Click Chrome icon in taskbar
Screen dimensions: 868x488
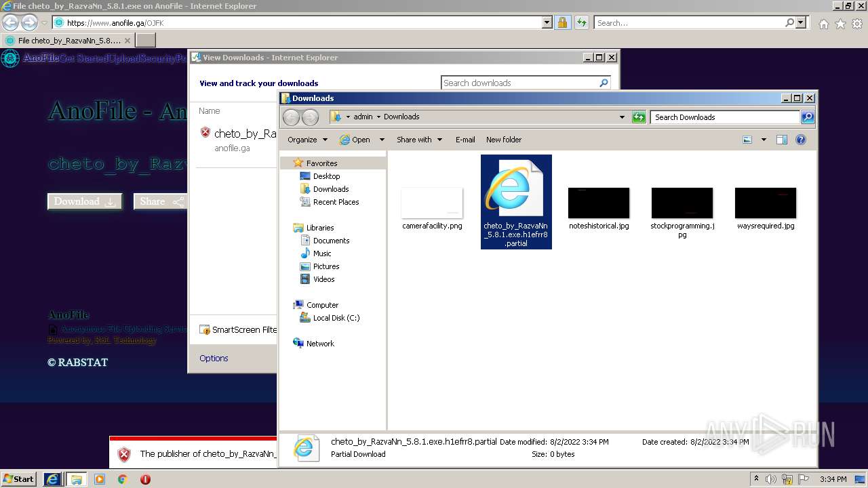[x=122, y=479]
